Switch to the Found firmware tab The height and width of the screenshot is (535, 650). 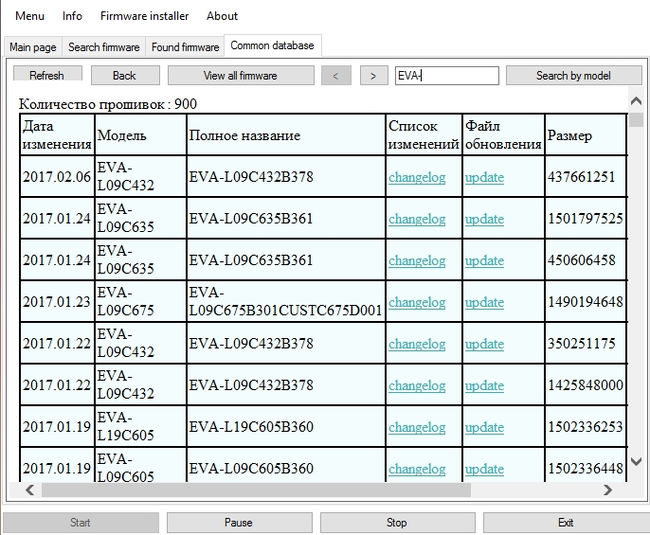pos(185,47)
